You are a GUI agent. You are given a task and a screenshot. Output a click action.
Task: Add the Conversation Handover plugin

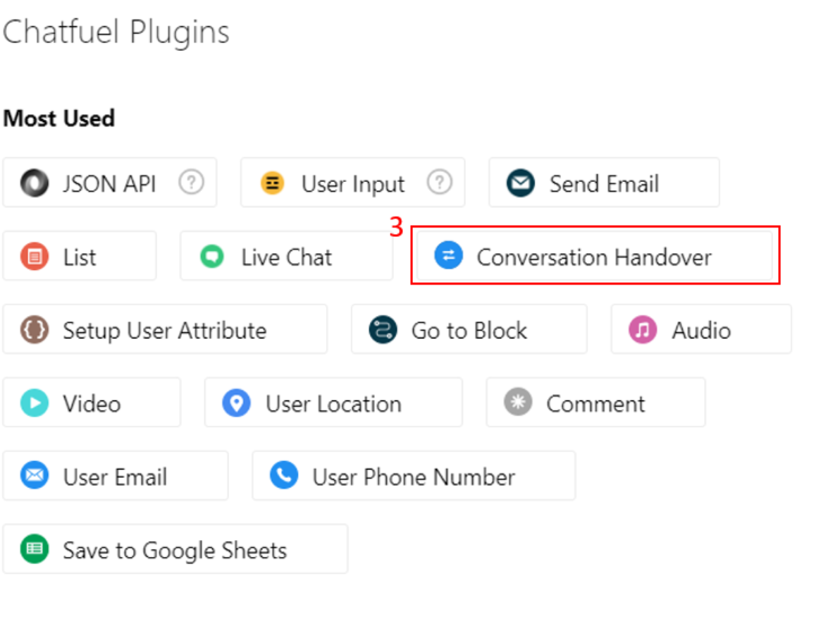595,256
